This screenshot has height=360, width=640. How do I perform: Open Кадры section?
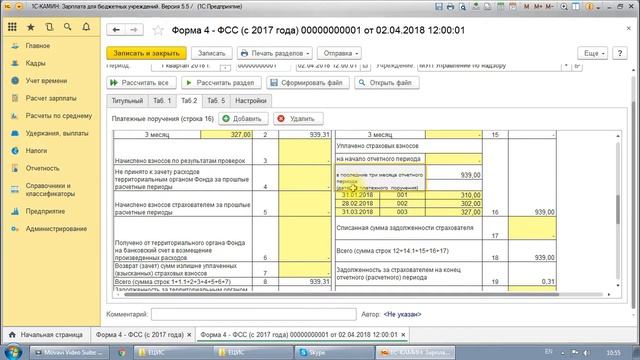point(35,63)
